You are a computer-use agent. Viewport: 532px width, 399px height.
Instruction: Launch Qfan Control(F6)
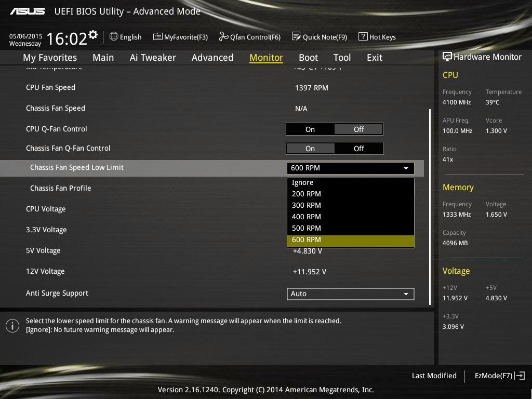coord(250,37)
